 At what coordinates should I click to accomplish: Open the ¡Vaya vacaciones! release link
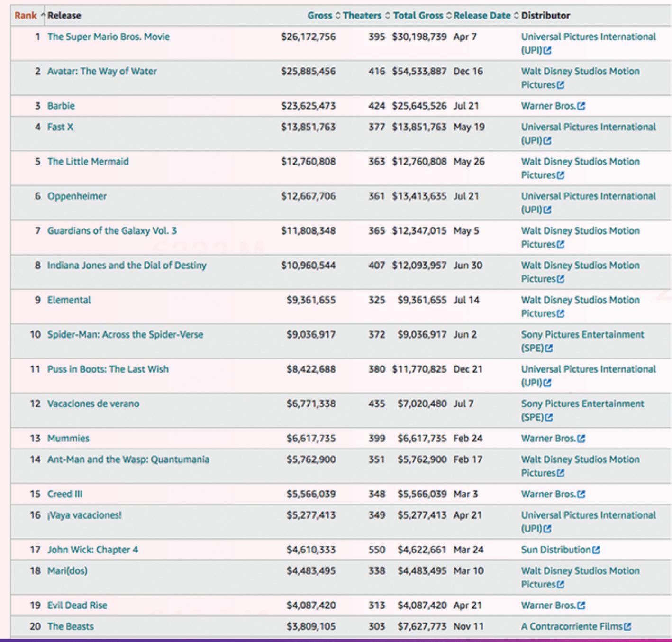coord(84,515)
